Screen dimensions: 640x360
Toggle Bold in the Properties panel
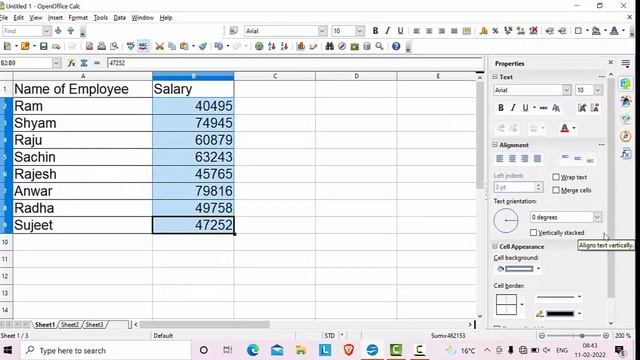tap(500, 108)
